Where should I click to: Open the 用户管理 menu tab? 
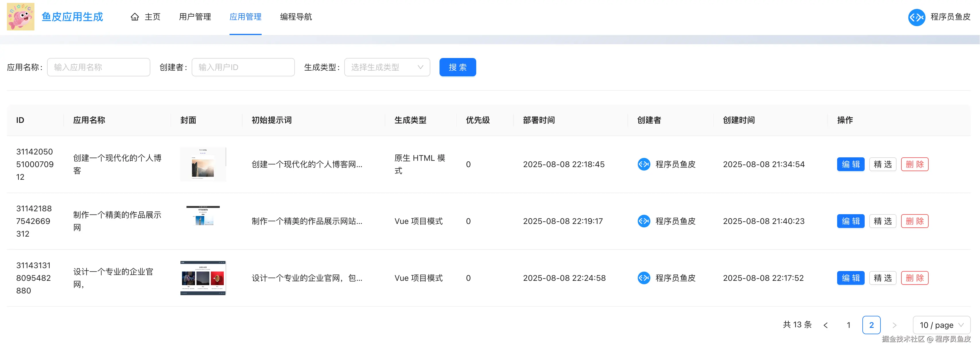click(x=195, y=17)
